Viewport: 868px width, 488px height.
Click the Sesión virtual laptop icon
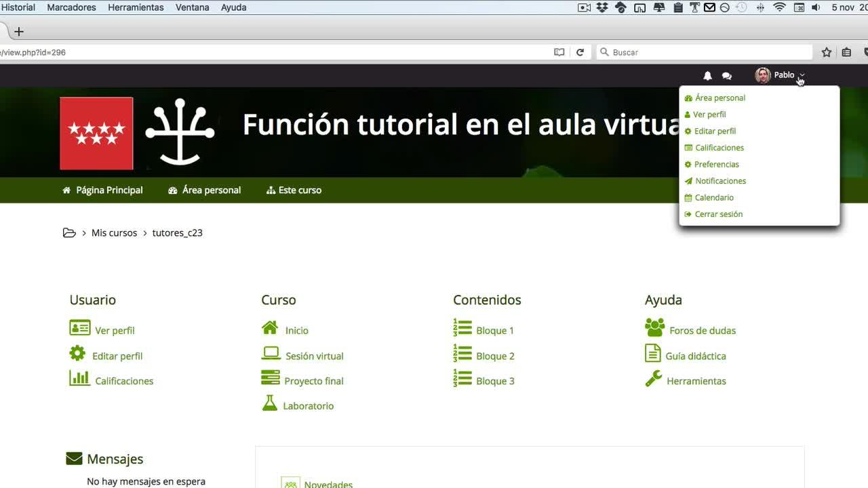click(x=271, y=353)
